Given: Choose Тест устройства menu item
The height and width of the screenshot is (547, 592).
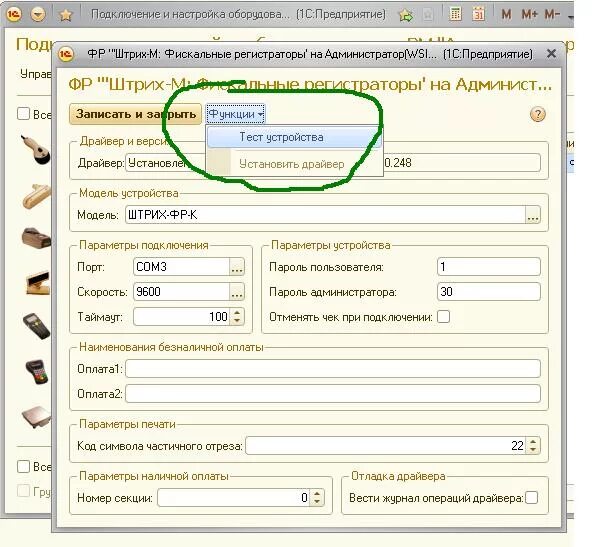Looking at the screenshot, I should tap(294, 137).
